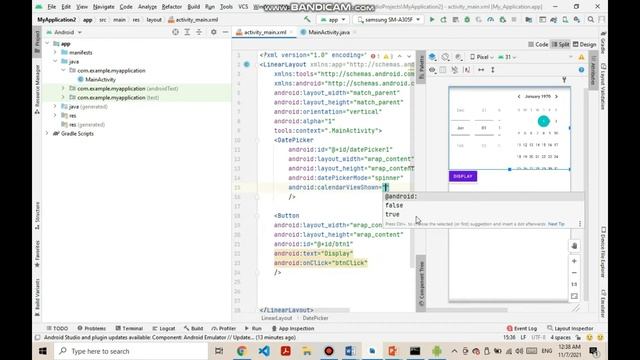
Task: Click the Apply Changes and Restart Activity icon
Action: coord(443,20)
